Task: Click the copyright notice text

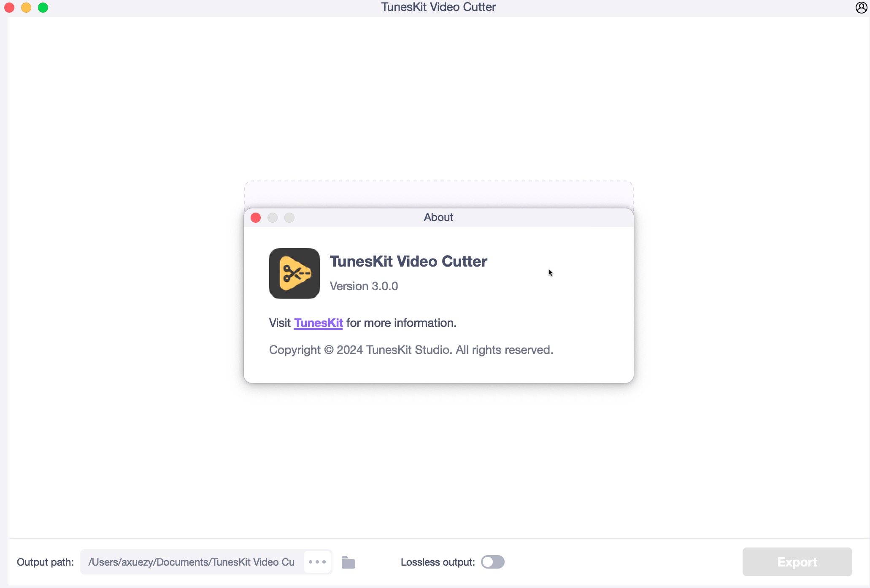Action: click(x=411, y=350)
